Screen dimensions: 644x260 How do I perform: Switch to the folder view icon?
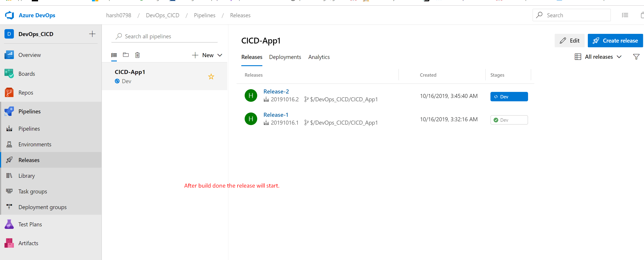pyautogui.click(x=126, y=55)
